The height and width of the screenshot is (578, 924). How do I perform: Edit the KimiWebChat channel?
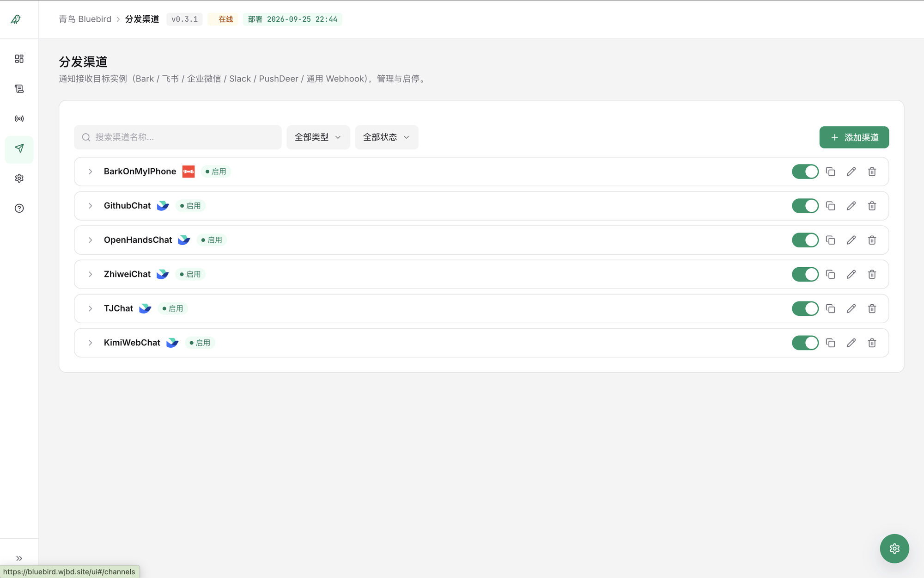click(x=851, y=343)
